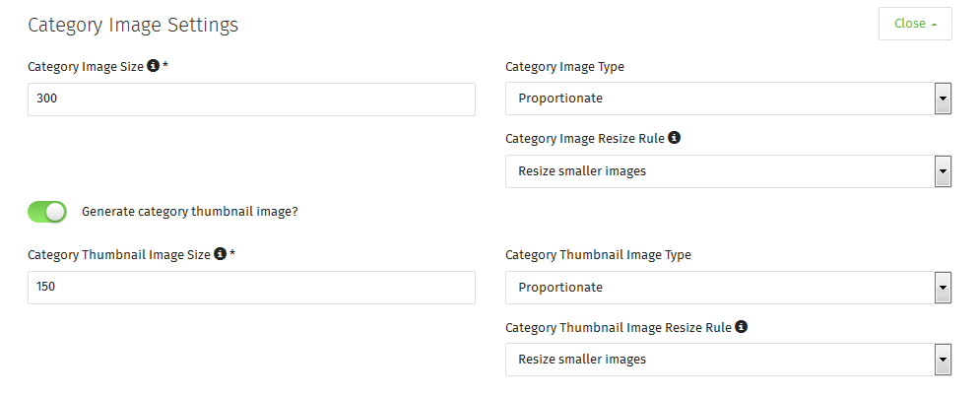Collapse the panel with the Close button
The width and height of the screenshot is (980, 396).
click(x=915, y=24)
